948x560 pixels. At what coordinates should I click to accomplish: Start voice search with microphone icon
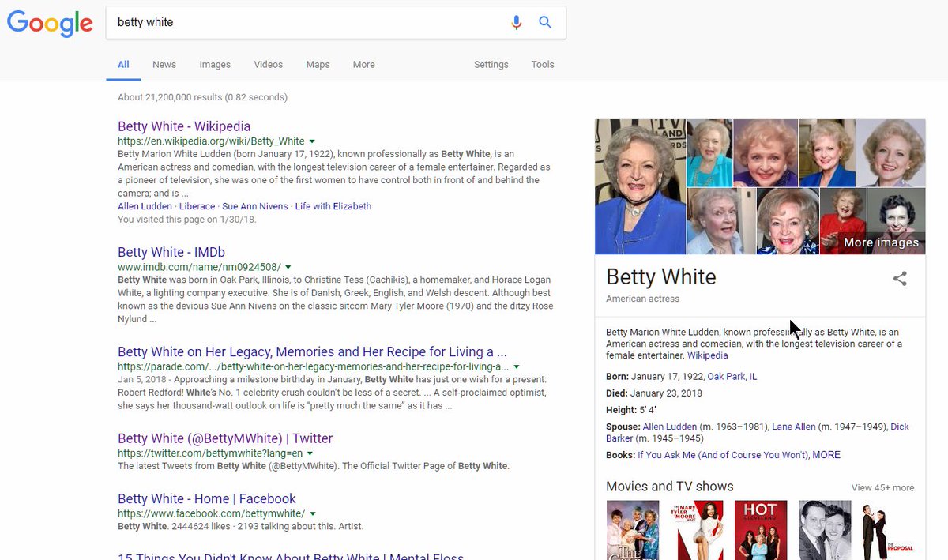click(x=517, y=22)
